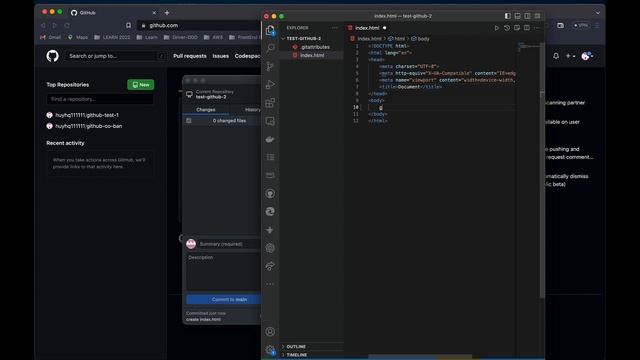The image size is (640, 360).
Task: Open the Accounts menu in VS Code
Action: click(270, 331)
